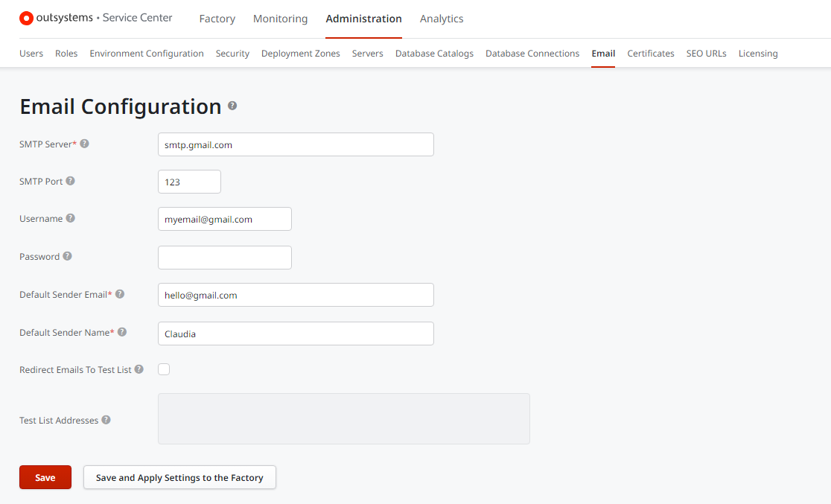Click the Test List Addresses text area
The height and width of the screenshot is (504, 831).
pyautogui.click(x=344, y=418)
